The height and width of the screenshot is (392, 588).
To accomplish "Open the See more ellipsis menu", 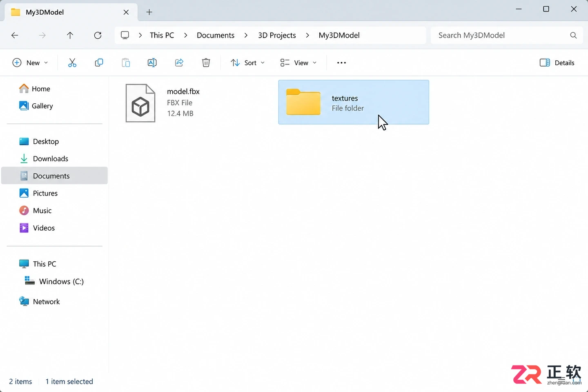I will (x=341, y=62).
